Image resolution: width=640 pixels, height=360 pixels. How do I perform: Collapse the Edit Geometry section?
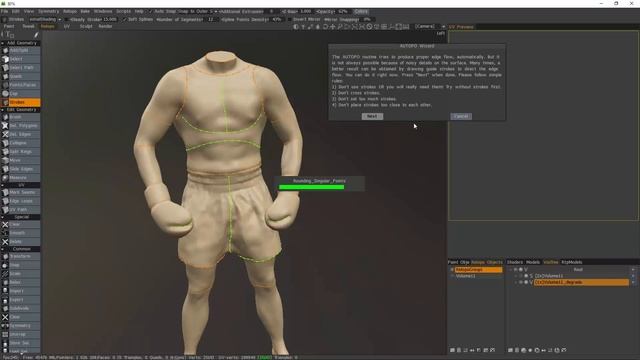click(3, 110)
